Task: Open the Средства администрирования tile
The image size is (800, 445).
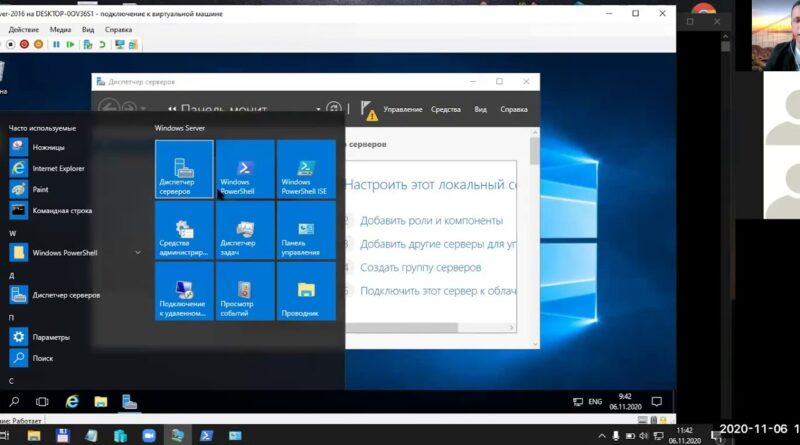Action: 184,230
